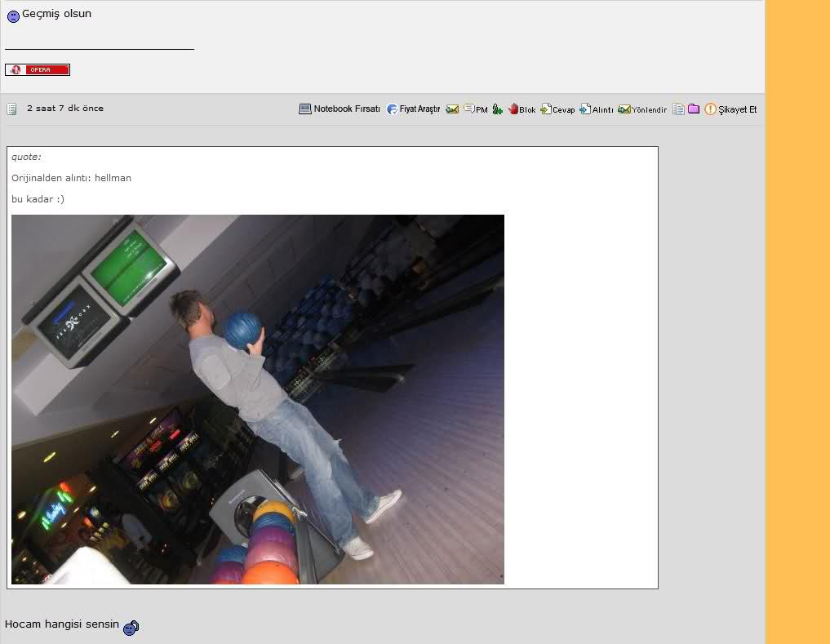Click the post page icon beside the timestamp
This screenshot has width=830, height=644.
click(x=12, y=109)
